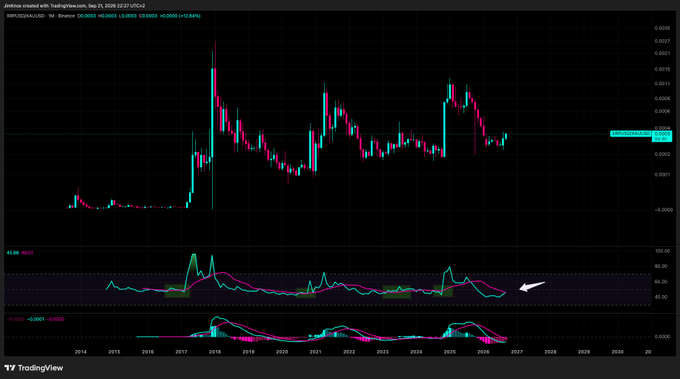Select 2022 on the time axis
Viewport: 680px width, 379px height.
tap(349, 352)
